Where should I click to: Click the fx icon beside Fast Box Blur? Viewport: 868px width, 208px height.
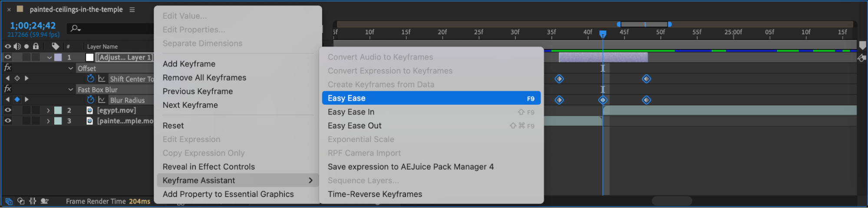[7, 89]
